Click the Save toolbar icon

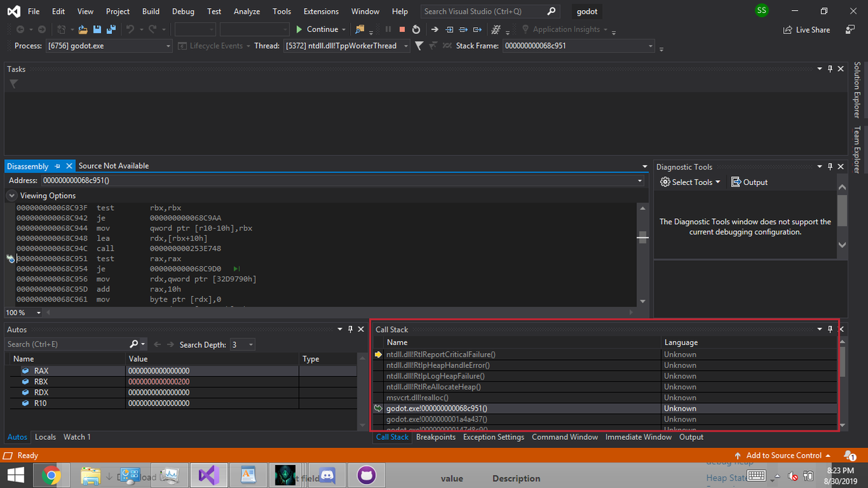97,30
